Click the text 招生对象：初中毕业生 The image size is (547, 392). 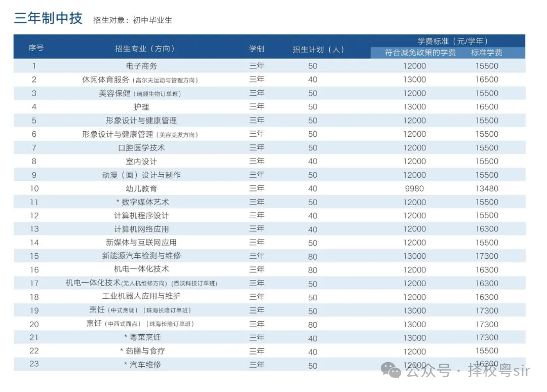pos(133,20)
